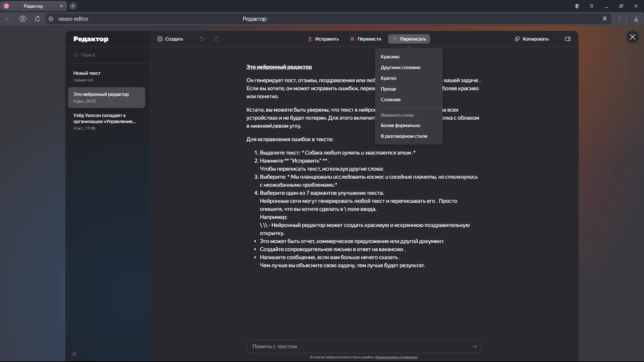
Task: Click the redo arrow icon
Action: [x=216, y=39]
